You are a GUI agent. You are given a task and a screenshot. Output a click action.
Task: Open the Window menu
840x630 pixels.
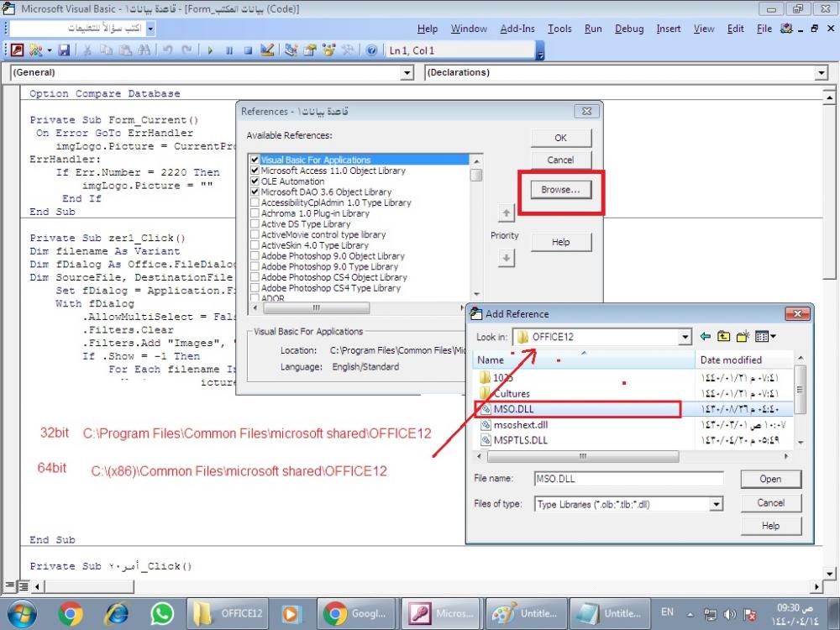click(x=469, y=29)
